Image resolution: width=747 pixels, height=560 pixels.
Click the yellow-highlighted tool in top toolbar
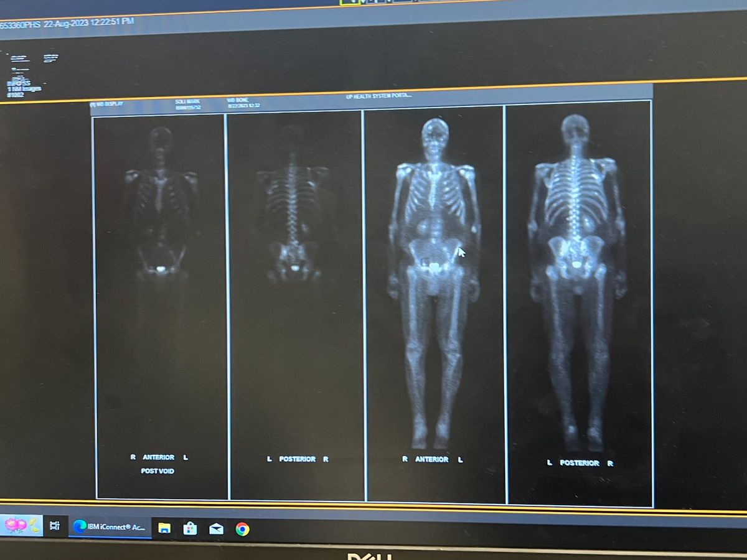(x=349, y=2)
